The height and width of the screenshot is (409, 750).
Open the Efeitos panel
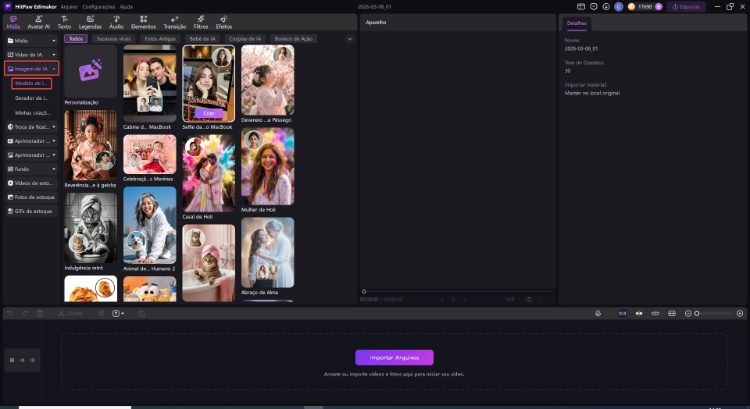click(x=223, y=22)
